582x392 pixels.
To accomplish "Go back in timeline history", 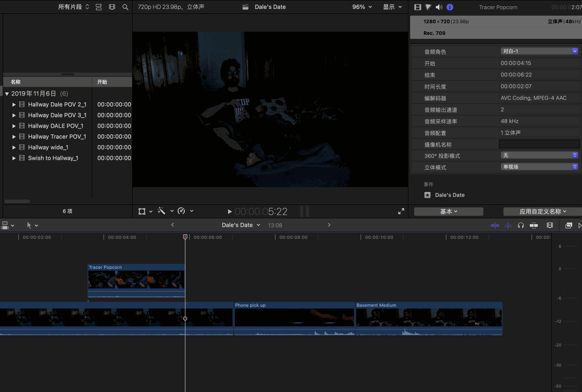I will pos(173,225).
